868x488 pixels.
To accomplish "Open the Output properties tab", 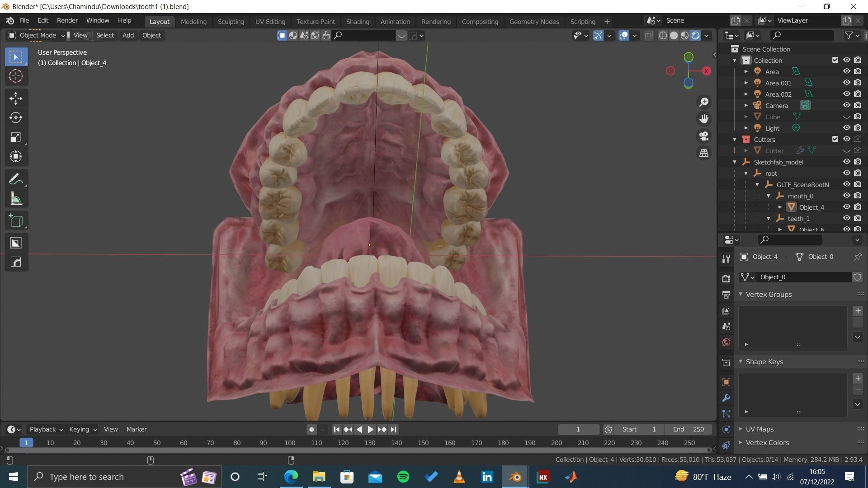I will click(726, 295).
